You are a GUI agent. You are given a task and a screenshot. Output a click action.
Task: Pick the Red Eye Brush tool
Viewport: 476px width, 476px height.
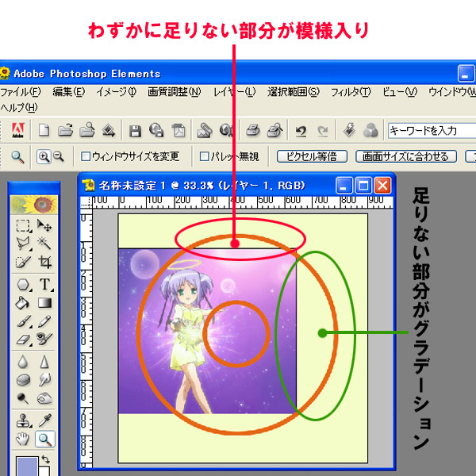pos(44,339)
